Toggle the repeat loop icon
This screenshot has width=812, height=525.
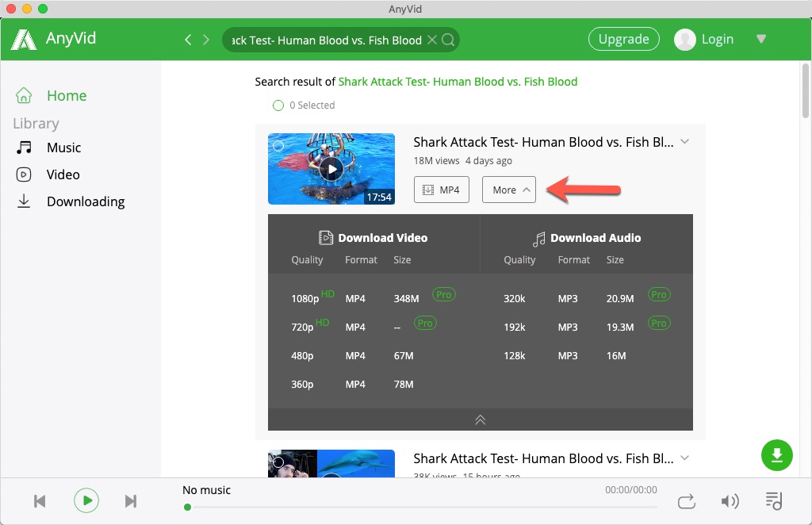pyautogui.click(x=687, y=501)
